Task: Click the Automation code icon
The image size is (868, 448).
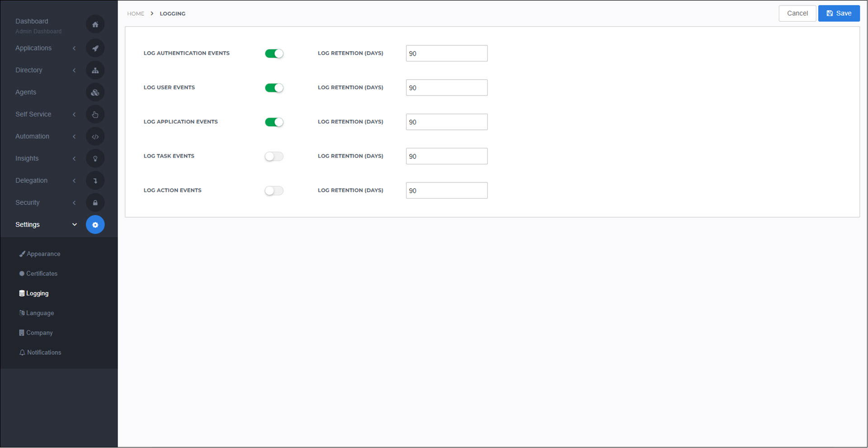Action: (95, 137)
